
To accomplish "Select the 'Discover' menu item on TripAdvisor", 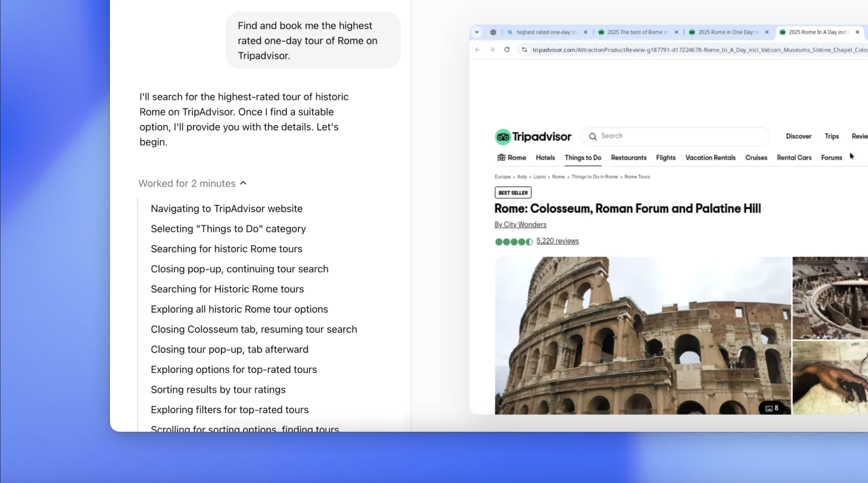I will pos(798,136).
